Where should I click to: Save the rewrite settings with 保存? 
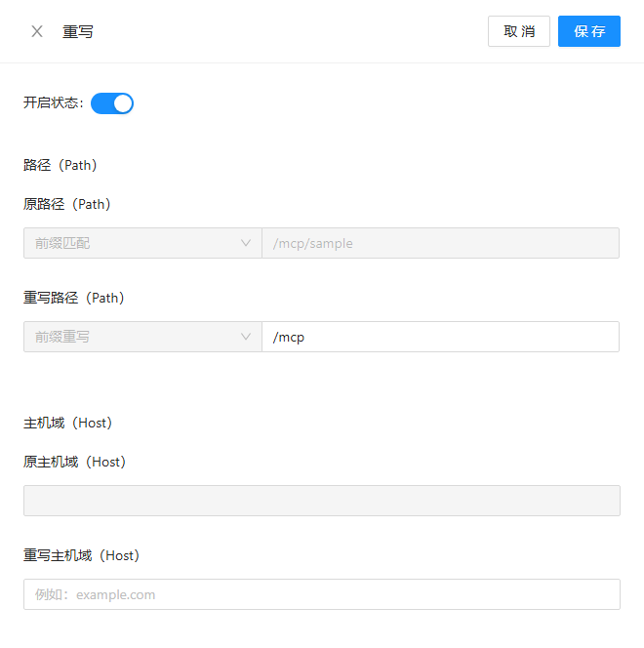click(x=588, y=31)
